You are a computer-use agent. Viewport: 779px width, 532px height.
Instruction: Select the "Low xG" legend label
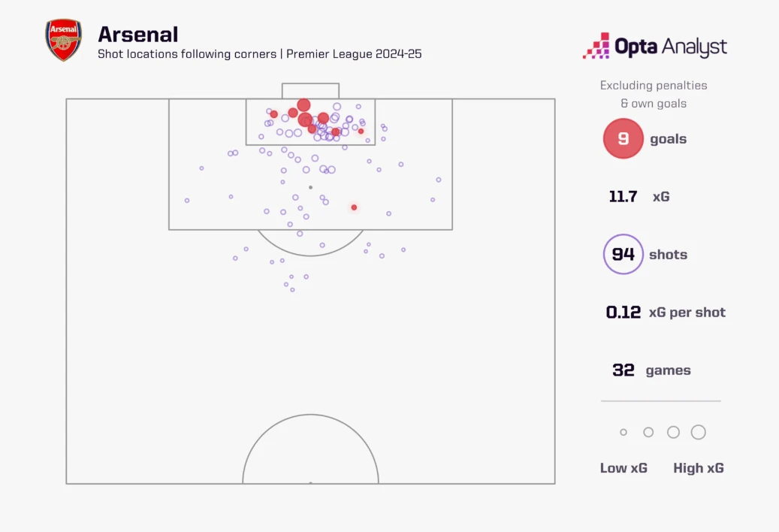[624, 468]
